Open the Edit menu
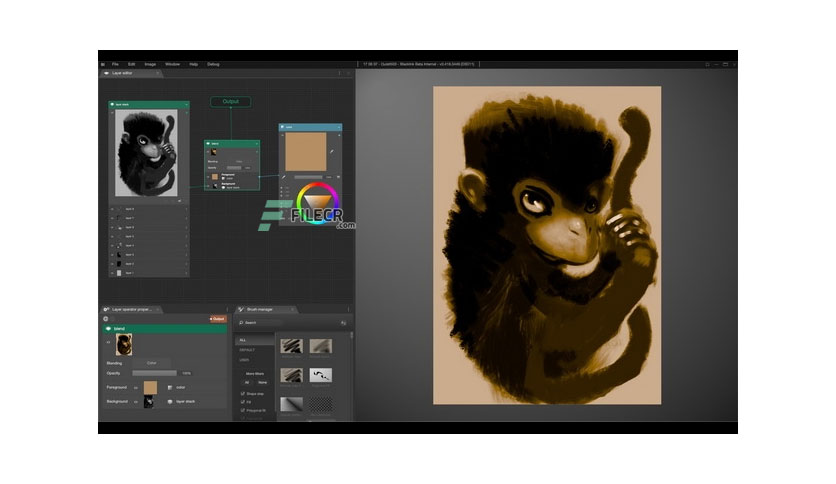 point(131,64)
